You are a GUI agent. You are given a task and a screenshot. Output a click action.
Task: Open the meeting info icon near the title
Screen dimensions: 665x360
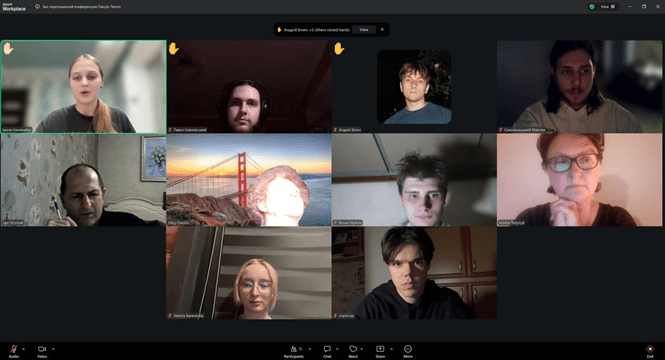(x=37, y=7)
